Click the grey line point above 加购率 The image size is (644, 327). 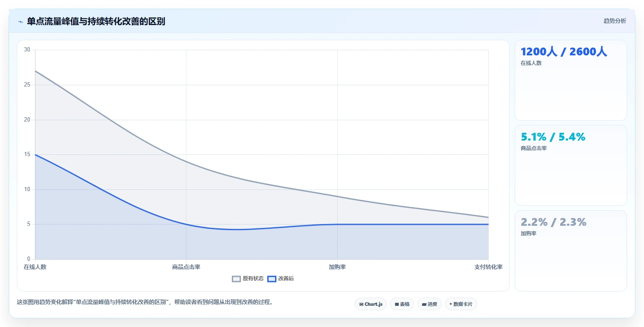[337, 196]
